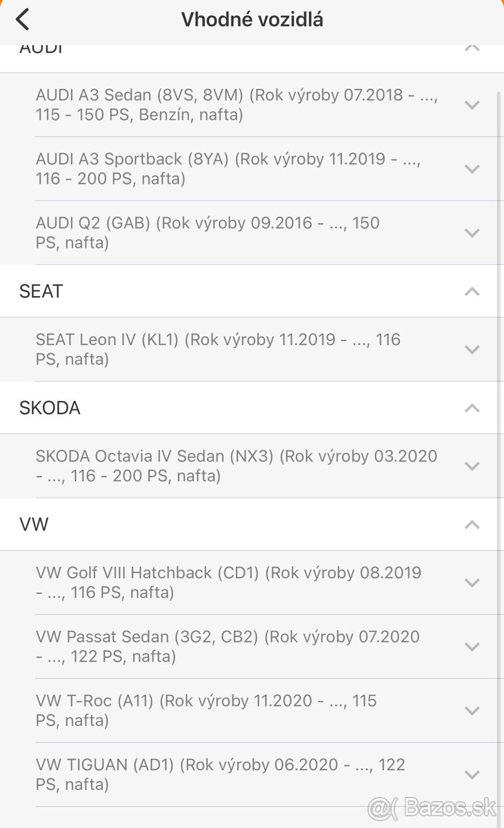Expand VW Passat Sedan entry chevron

coord(472,647)
